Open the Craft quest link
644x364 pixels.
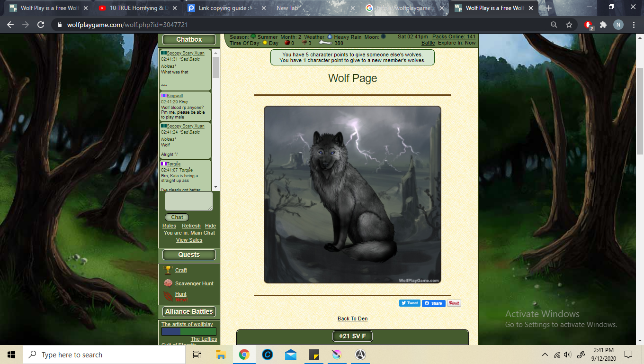pyautogui.click(x=181, y=270)
